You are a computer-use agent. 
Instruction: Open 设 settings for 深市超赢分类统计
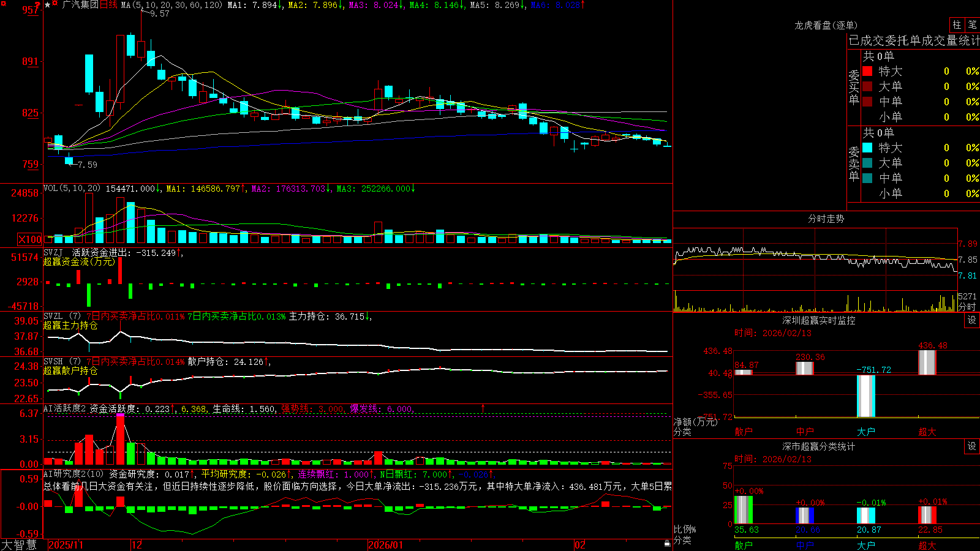[972, 446]
